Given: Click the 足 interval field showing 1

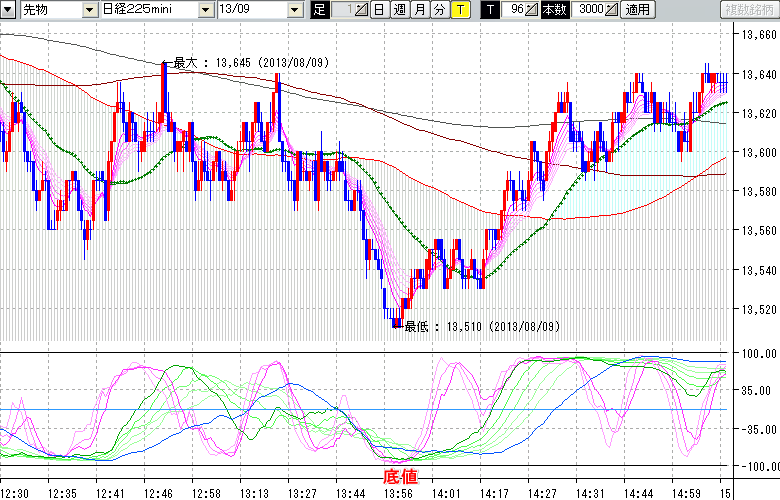Looking at the screenshot, I should click(343, 9).
